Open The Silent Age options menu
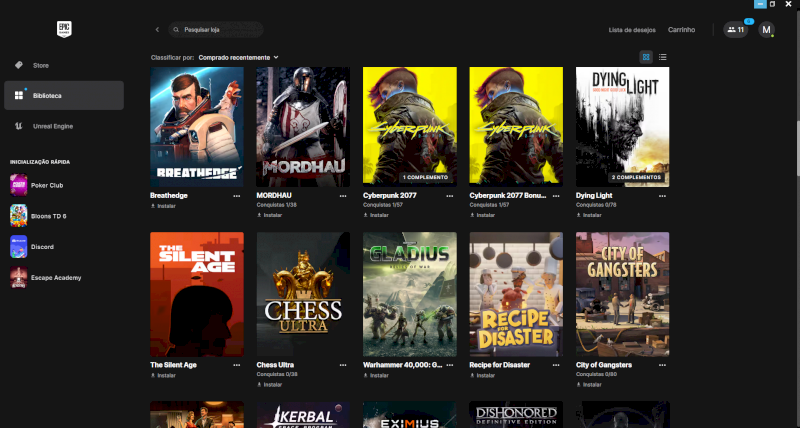 pyautogui.click(x=237, y=365)
